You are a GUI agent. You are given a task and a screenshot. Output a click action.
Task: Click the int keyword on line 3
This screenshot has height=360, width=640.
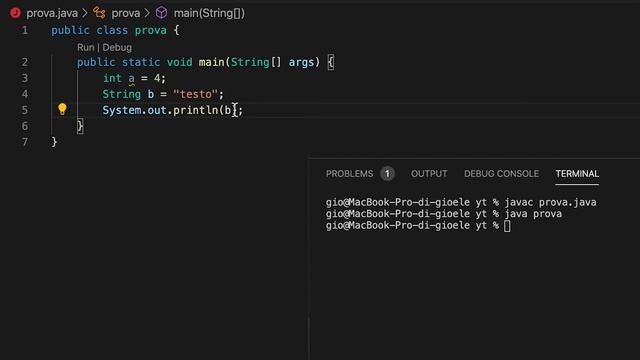point(112,78)
